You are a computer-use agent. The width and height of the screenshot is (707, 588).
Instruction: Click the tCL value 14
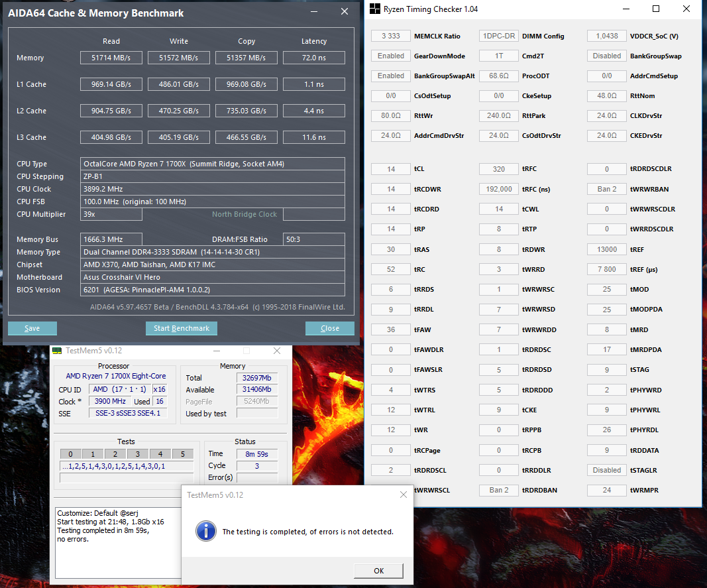391,169
